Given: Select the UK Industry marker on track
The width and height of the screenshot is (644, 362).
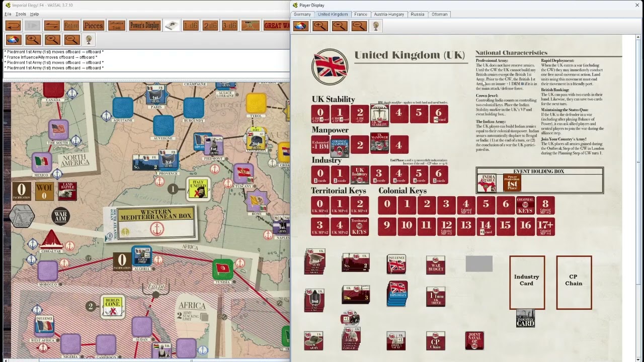Looking at the screenshot, I should pyautogui.click(x=359, y=174).
